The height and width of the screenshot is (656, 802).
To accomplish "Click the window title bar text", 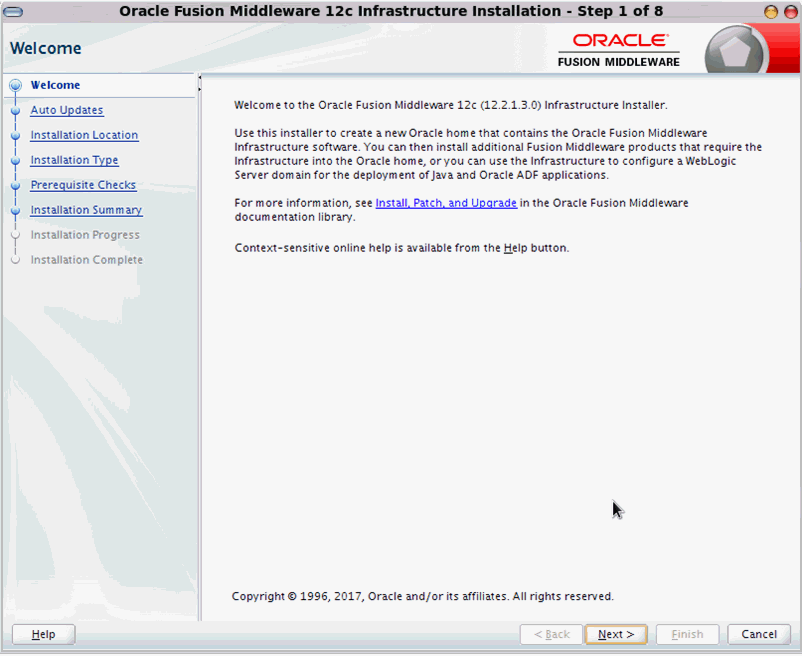I will pos(391,11).
